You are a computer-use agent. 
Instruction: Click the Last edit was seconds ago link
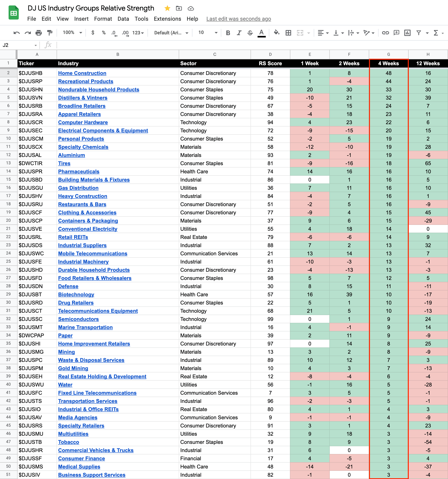238,19
